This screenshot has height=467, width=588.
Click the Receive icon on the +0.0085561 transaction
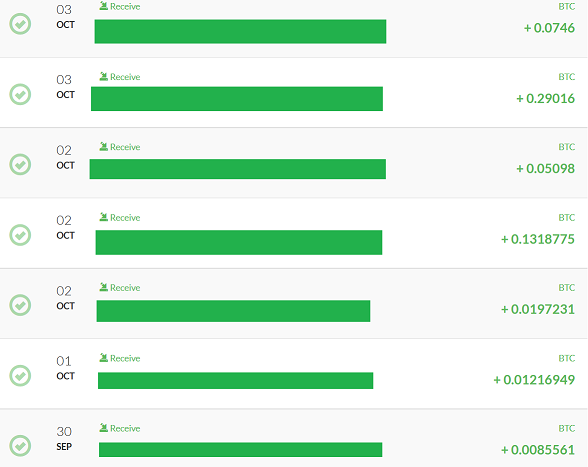[x=104, y=428]
